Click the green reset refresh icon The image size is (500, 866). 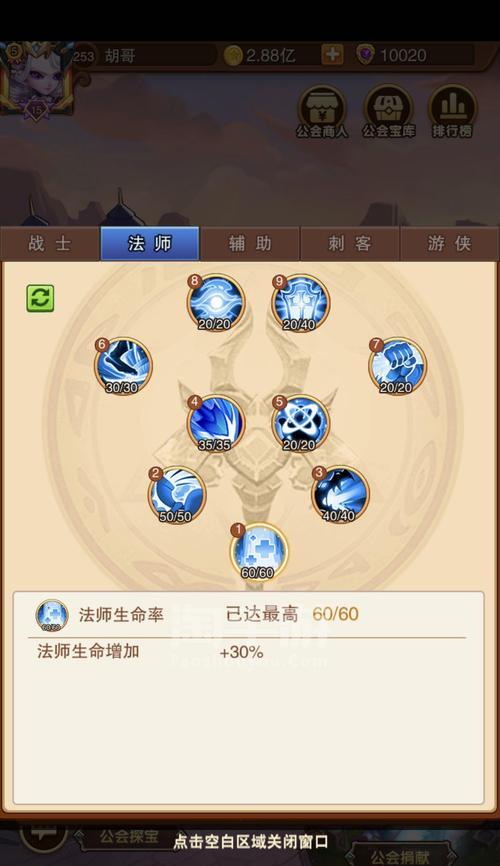[x=41, y=298]
